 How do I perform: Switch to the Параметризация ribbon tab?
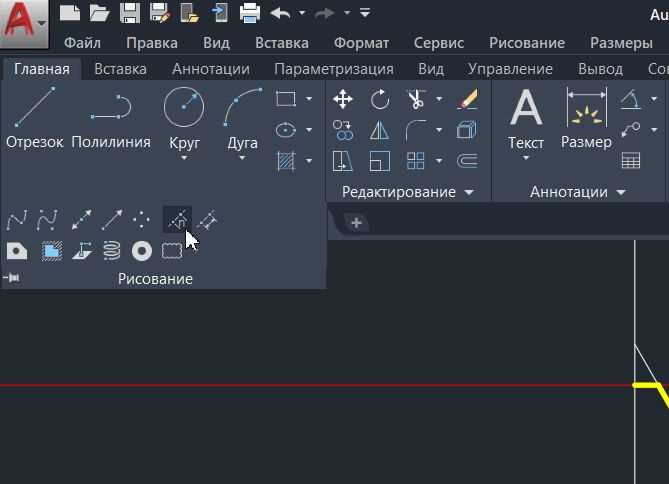click(334, 69)
